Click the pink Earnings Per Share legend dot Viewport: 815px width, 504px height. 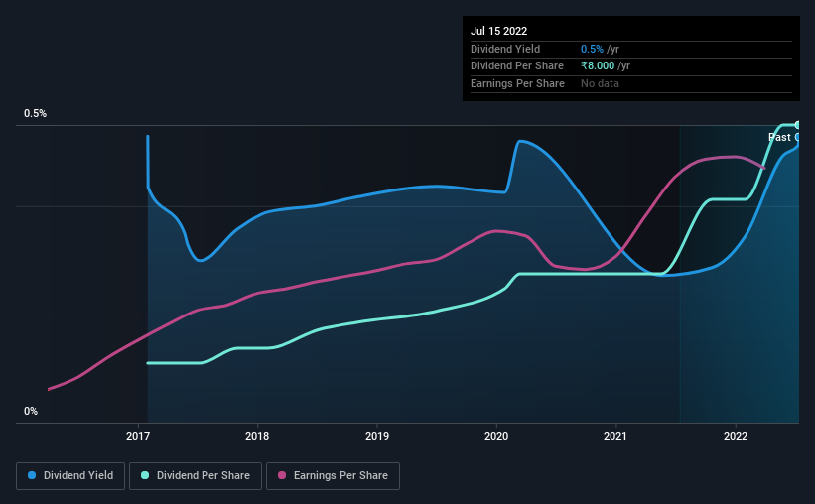[x=282, y=475]
